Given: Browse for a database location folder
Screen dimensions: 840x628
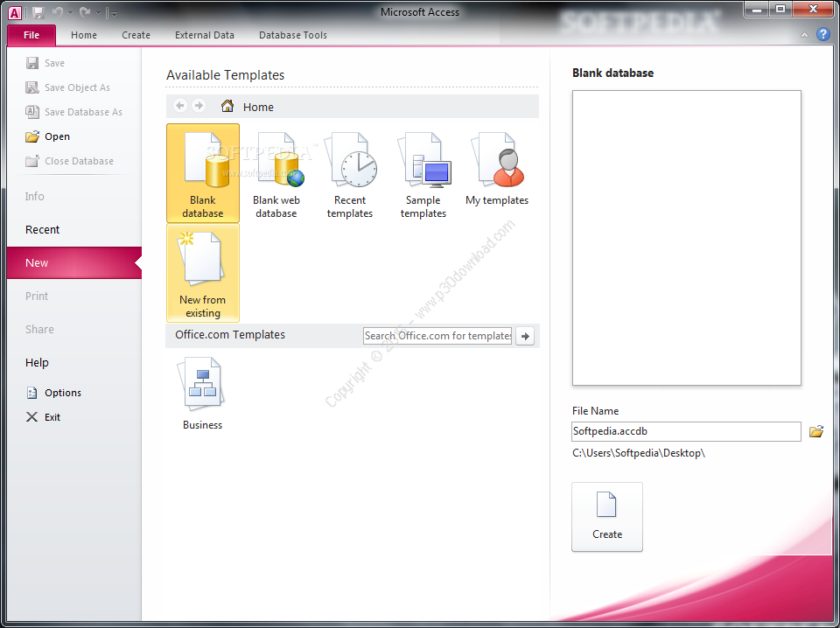Looking at the screenshot, I should click(815, 431).
